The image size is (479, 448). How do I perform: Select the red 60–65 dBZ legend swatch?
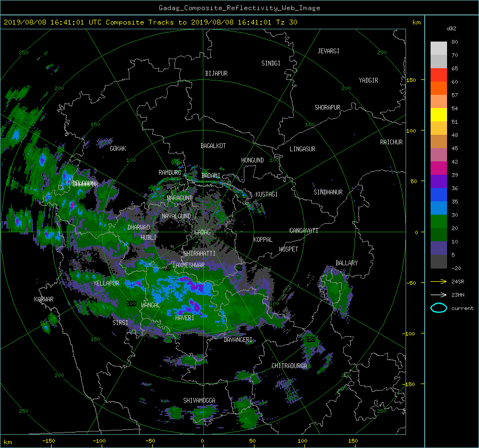coord(439,75)
